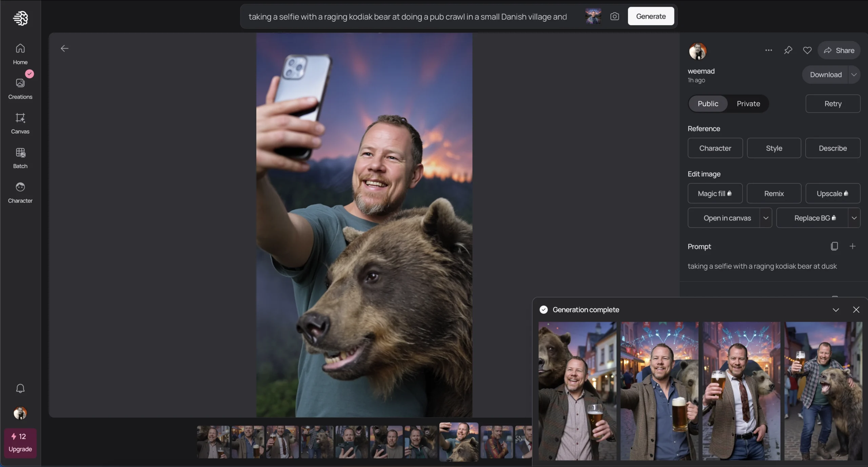
Task: Open the Batch tool in the sidebar
Action: (20, 158)
